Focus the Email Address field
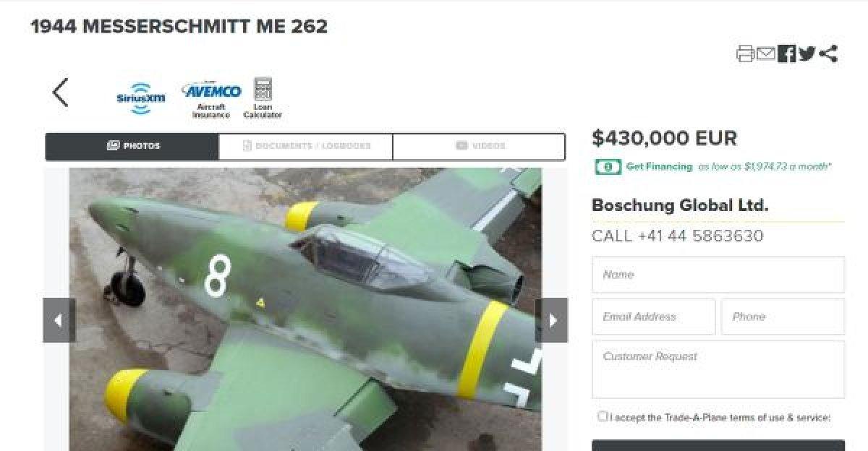The width and height of the screenshot is (868, 451). point(653,317)
